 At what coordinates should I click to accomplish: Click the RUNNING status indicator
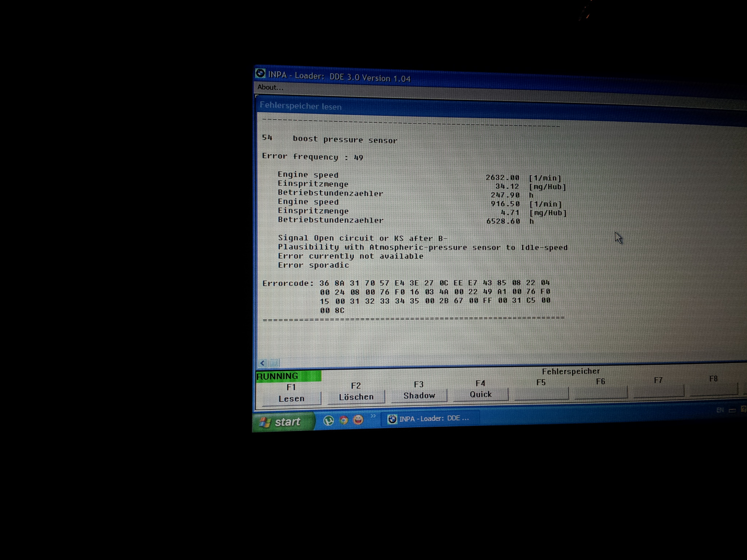tap(289, 376)
